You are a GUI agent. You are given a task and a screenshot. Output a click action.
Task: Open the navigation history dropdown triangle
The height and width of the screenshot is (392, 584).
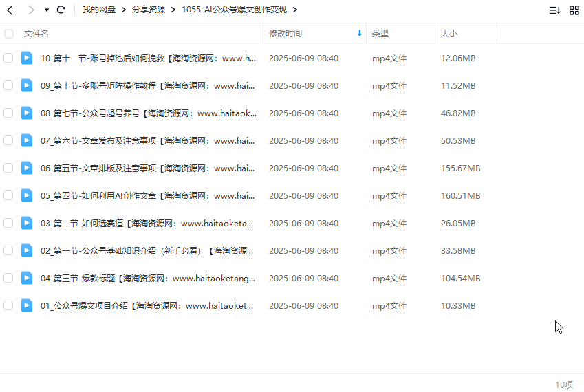pos(47,10)
